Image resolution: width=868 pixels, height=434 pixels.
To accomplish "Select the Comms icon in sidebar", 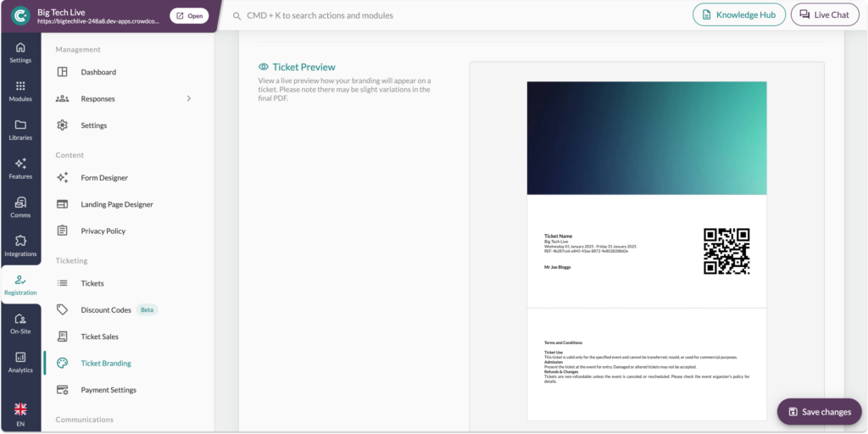I will coord(20,203).
